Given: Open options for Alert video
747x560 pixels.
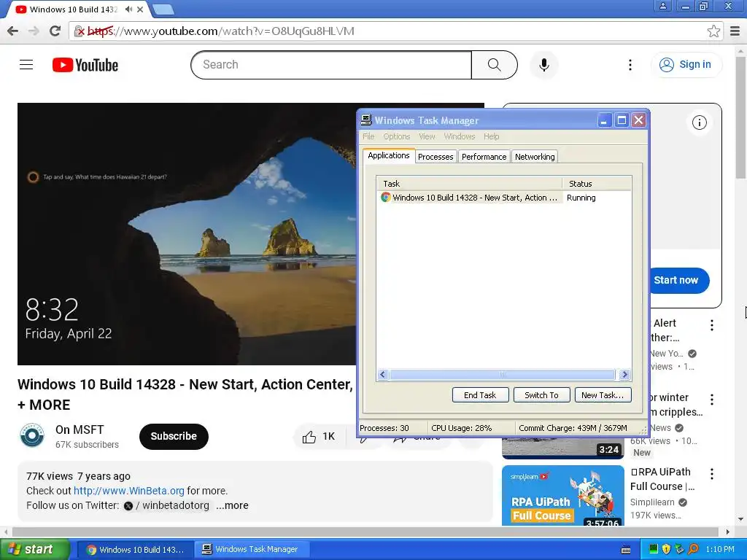Looking at the screenshot, I should (x=711, y=324).
